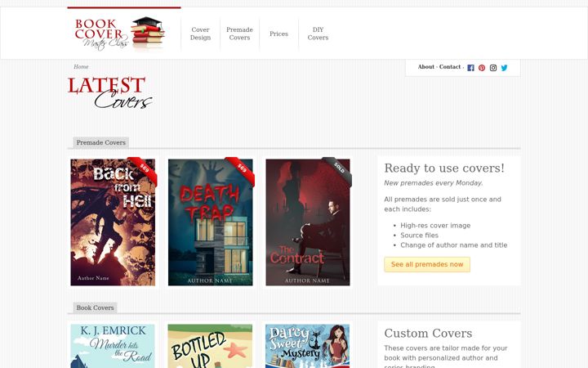Viewport: 588px width, 368px height.
Task: Open the About link
Action: [426, 67]
